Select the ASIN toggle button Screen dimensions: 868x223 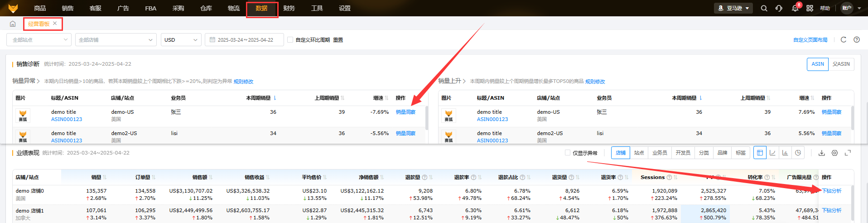pos(818,64)
